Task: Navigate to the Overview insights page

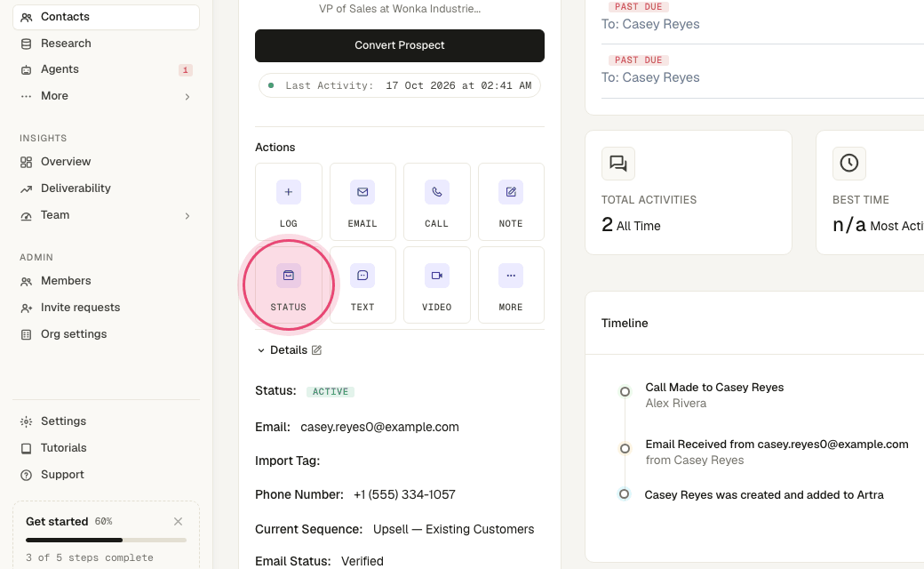Action: coord(106,162)
